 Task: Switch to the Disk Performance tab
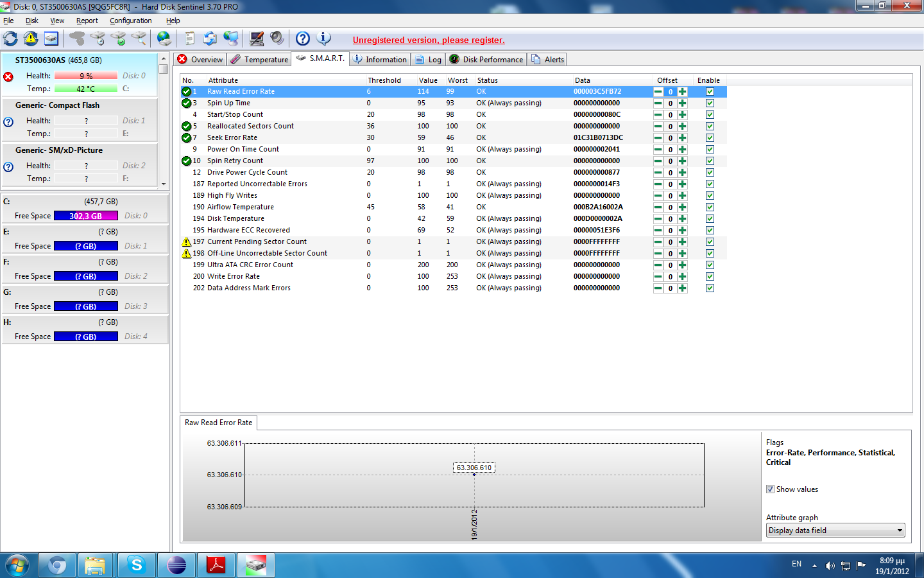(x=486, y=60)
